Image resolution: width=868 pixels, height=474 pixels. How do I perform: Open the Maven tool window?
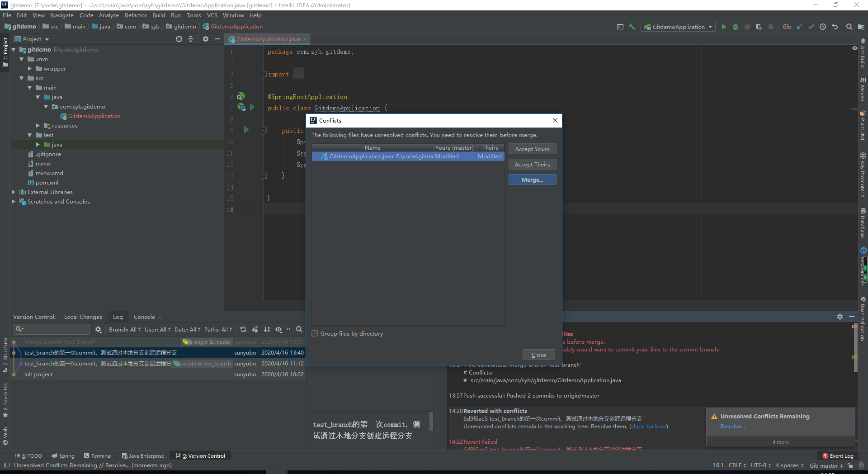863,89
